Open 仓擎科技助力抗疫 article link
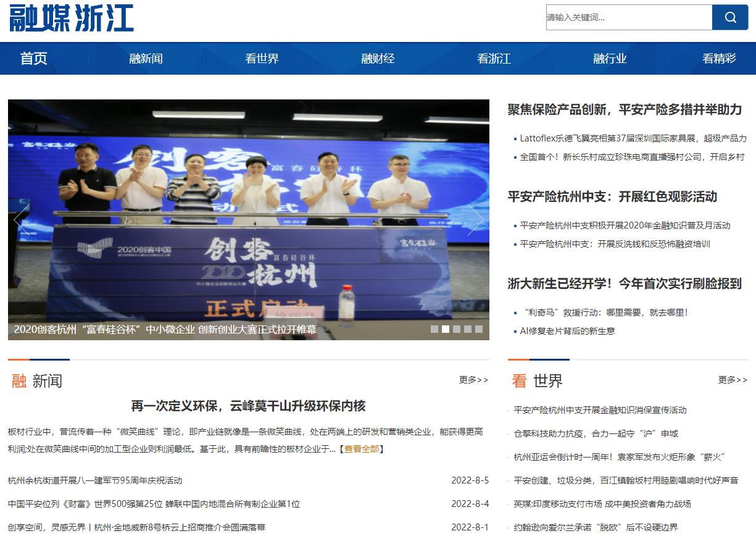The width and height of the screenshot is (756, 544). pos(596,433)
